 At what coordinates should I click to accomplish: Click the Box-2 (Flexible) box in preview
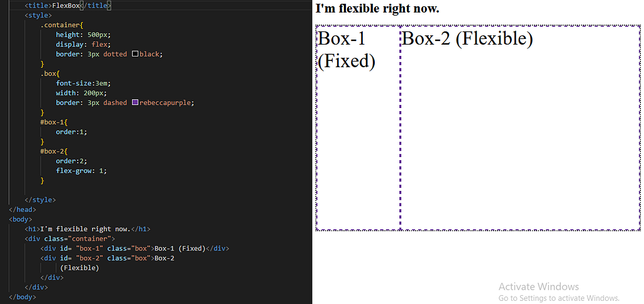pos(520,128)
